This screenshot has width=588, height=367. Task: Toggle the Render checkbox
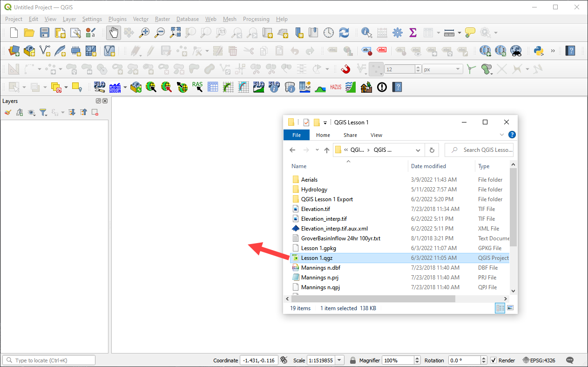point(493,360)
